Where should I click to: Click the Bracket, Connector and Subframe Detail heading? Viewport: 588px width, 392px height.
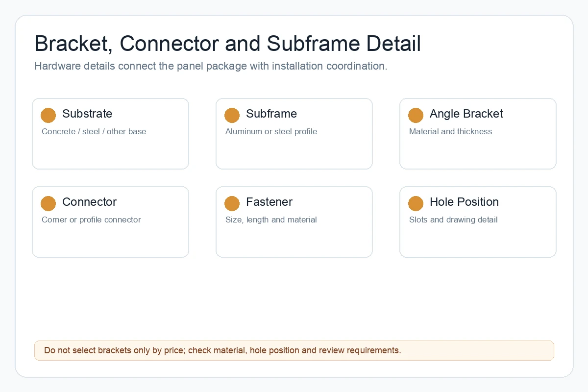pos(228,44)
